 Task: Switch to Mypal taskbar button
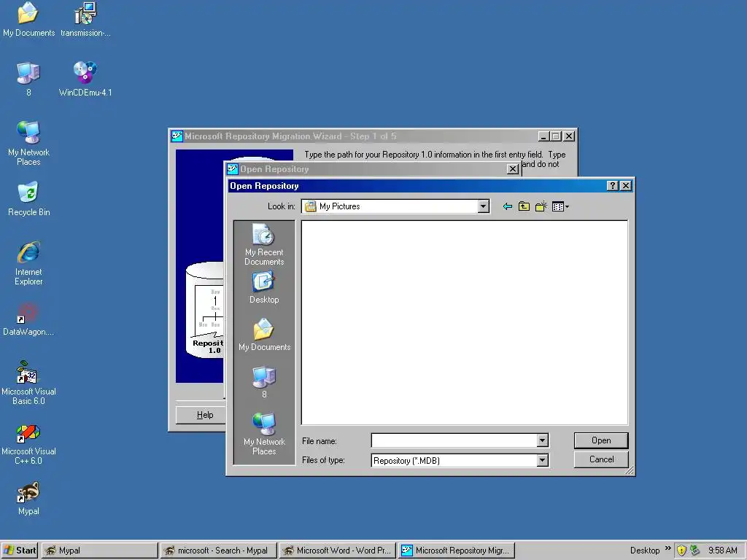(x=99, y=551)
